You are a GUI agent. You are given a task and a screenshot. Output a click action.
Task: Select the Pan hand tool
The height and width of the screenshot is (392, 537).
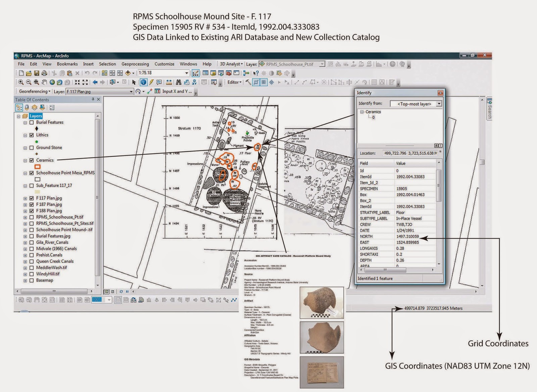(x=44, y=82)
